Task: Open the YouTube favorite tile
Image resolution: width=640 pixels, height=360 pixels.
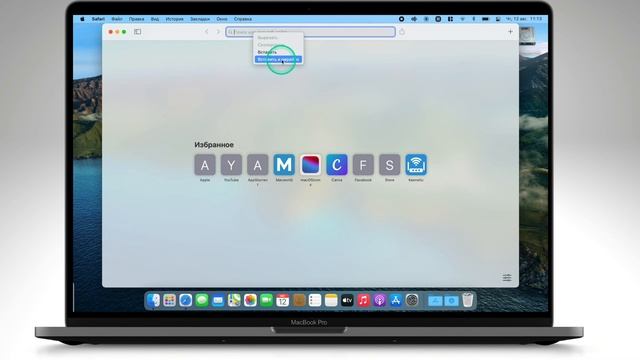Action: tap(231, 165)
